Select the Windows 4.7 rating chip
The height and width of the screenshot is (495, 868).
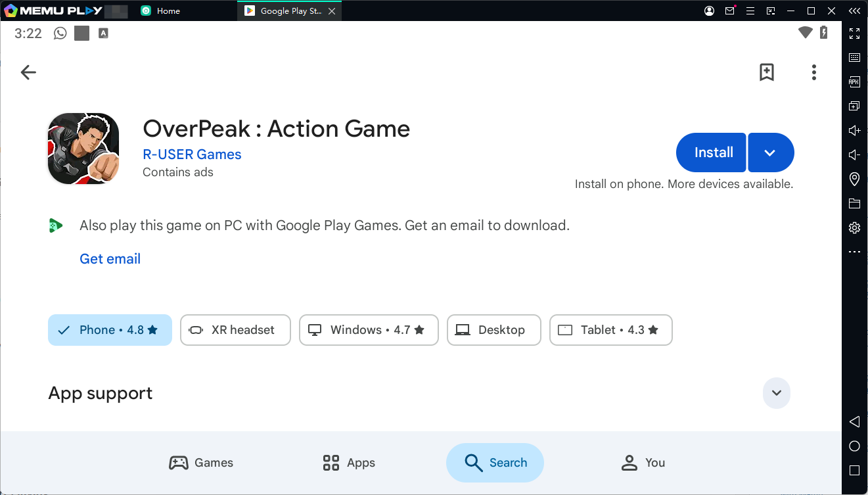369,330
